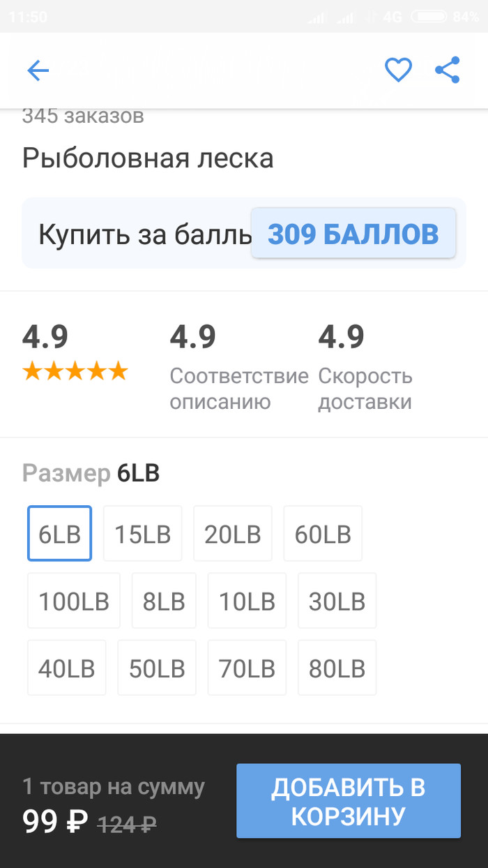Pick the 20LB size option
Screen dimensions: 488x868
(x=232, y=534)
